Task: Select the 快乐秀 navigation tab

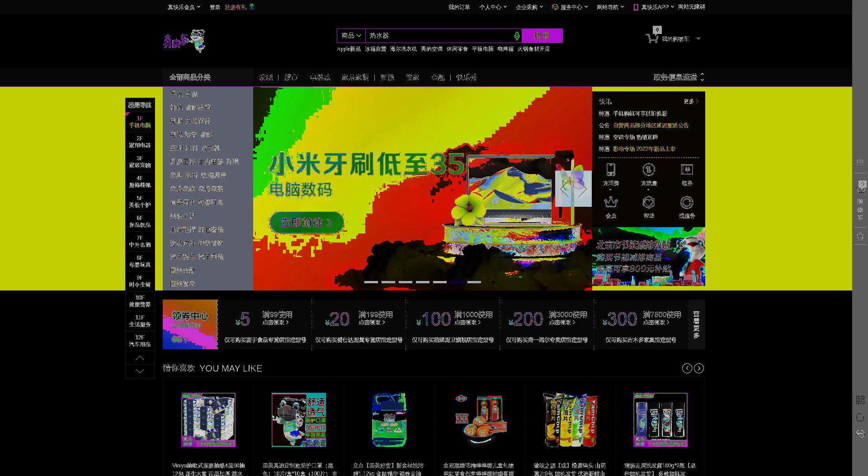Action: pos(466,77)
